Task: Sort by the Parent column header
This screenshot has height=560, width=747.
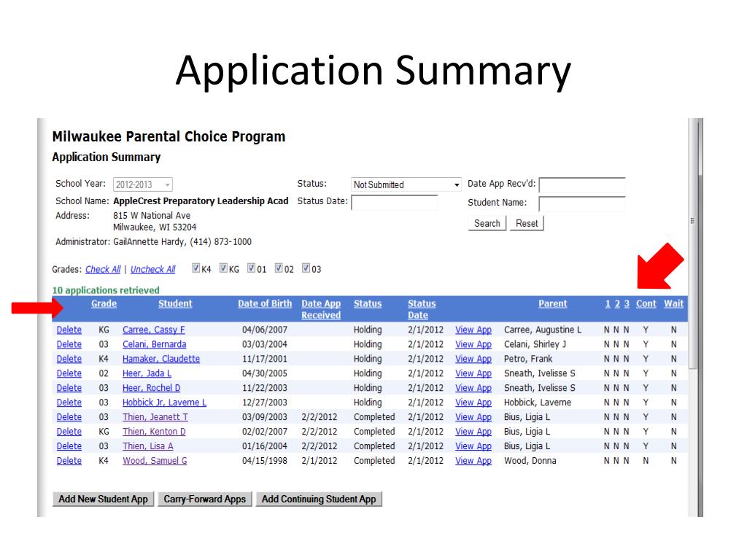Action: (553, 303)
